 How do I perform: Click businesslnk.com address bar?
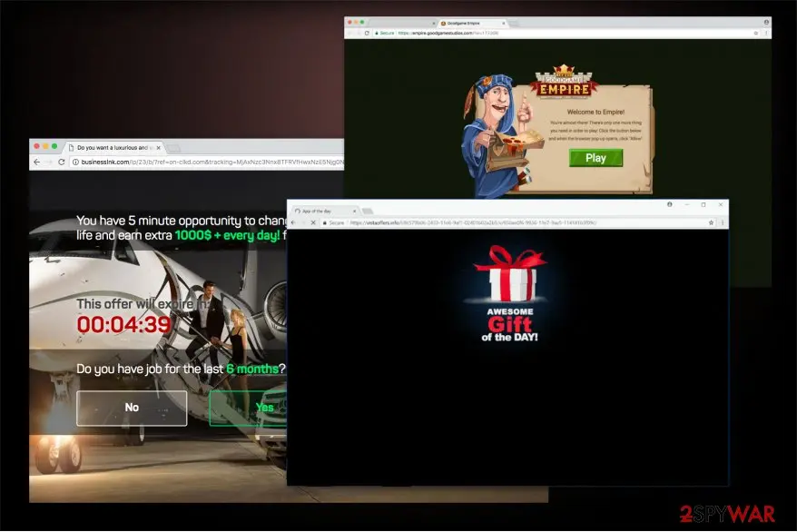[209, 163]
